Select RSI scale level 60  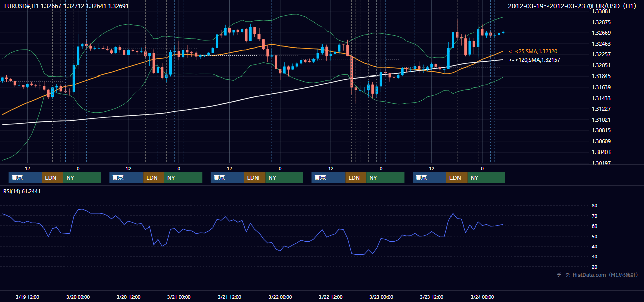594,226
